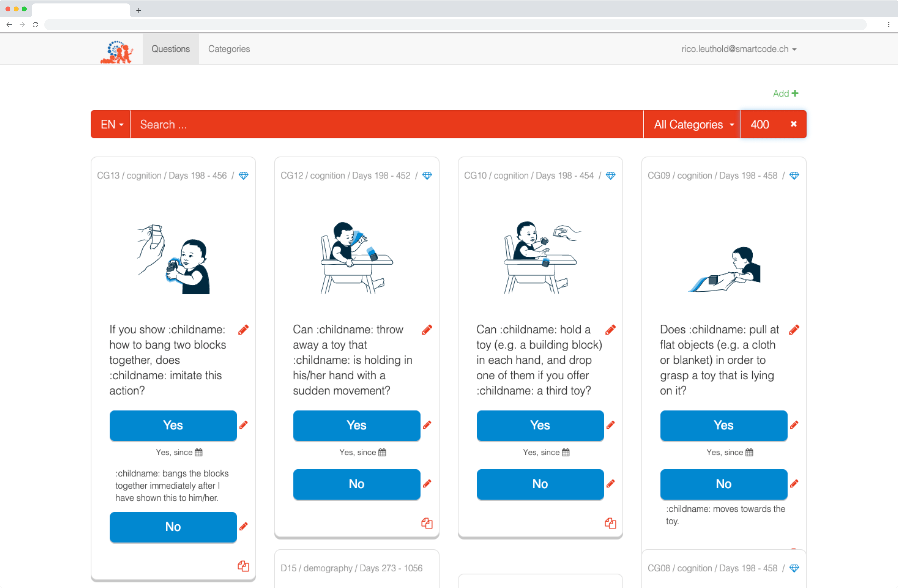Click the diamond icon on CG13 card
Image resolution: width=898 pixels, height=588 pixels.
(x=244, y=176)
